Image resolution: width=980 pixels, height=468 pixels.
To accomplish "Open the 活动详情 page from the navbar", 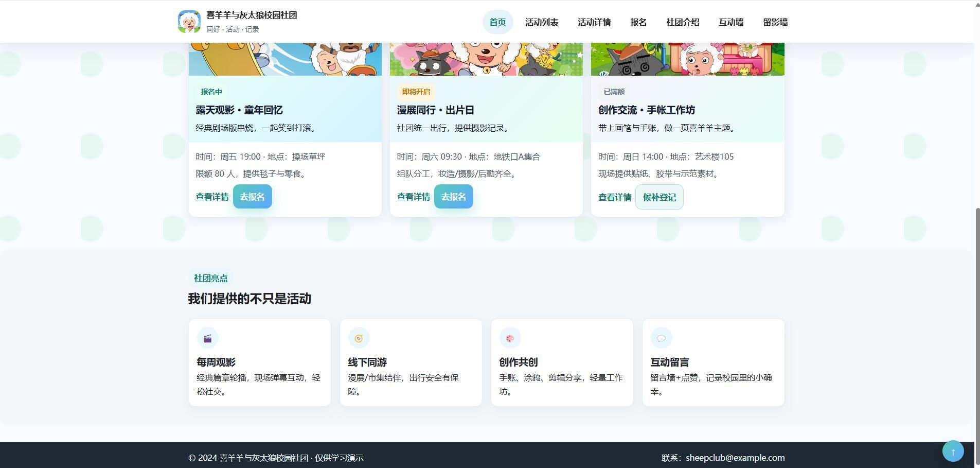I will click(x=594, y=22).
